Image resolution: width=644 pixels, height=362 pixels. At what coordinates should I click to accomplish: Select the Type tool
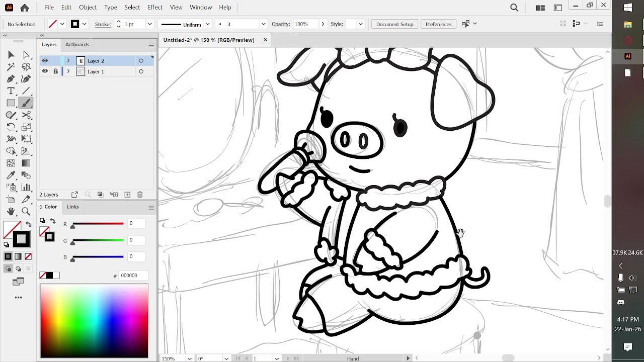[11, 91]
